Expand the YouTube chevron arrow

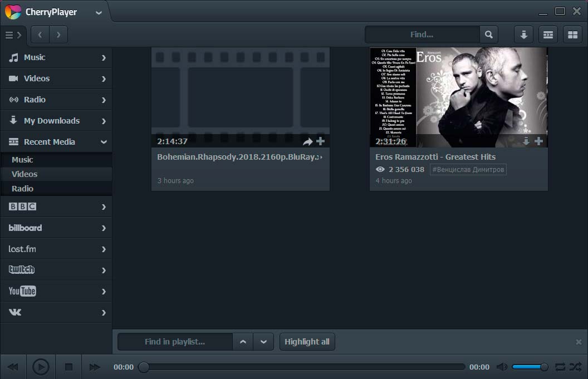104,292
